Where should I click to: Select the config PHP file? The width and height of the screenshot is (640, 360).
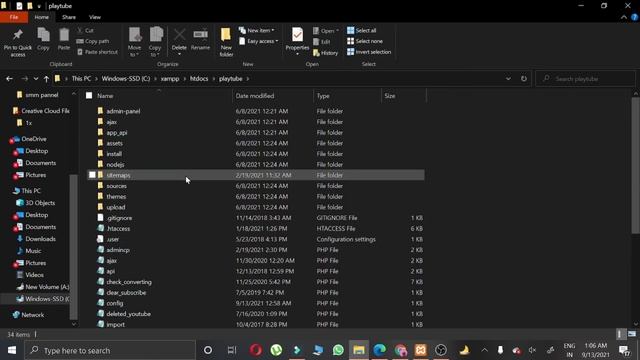pyautogui.click(x=115, y=303)
